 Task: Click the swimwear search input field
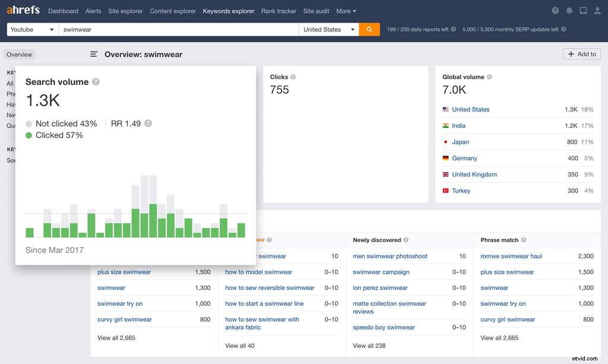[x=178, y=29]
